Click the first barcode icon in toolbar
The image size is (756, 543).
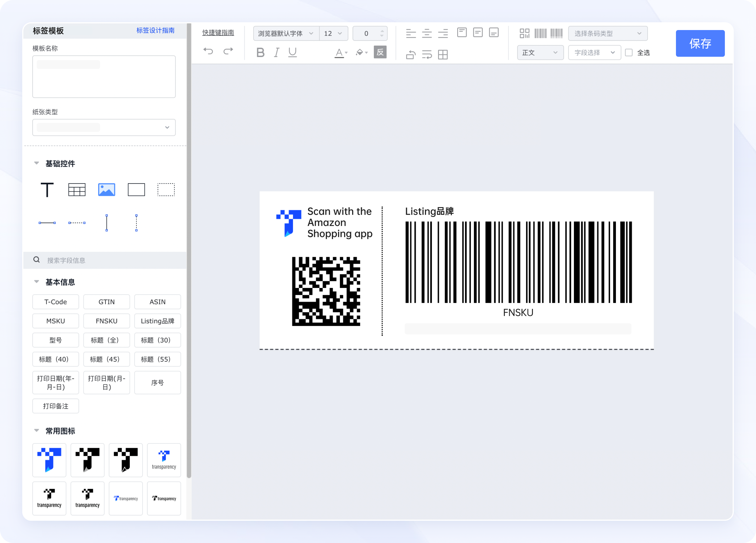point(540,33)
